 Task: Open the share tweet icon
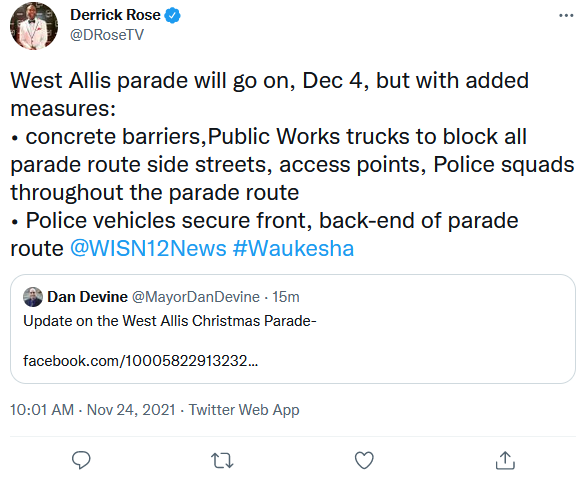tap(505, 460)
